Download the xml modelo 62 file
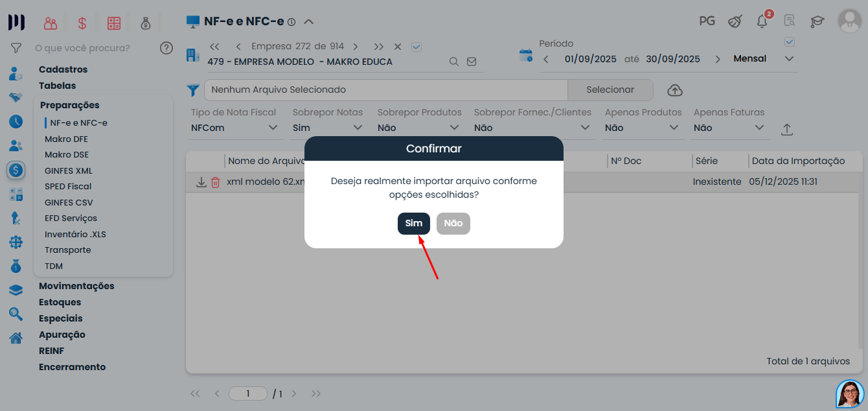The width and height of the screenshot is (868, 411). click(201, 182)
